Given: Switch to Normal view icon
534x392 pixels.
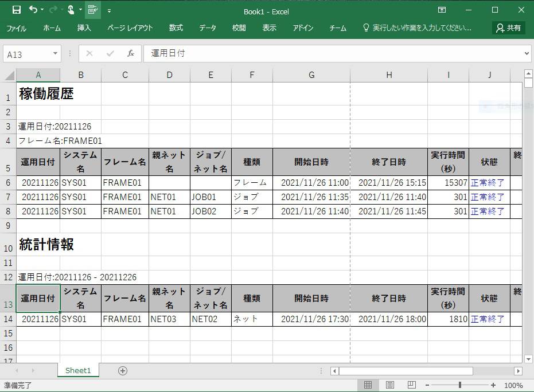Looking at the screenshot, I should click(368, 385).
